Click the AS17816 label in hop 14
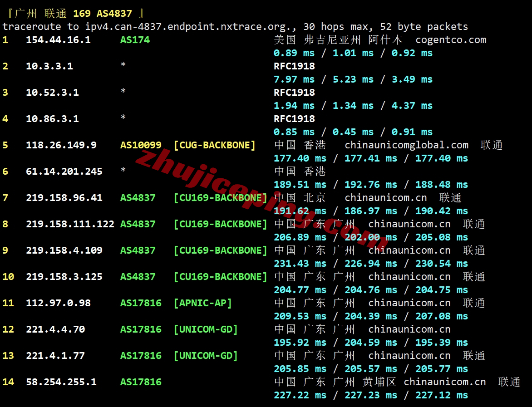The height and width of the screenshot is (407, 532). [141, 382]
